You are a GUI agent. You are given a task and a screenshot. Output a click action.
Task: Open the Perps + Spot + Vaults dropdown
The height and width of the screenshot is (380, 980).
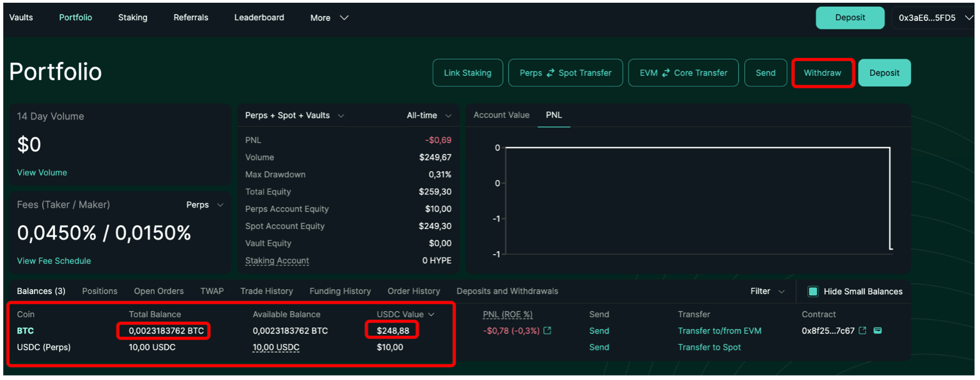(294, 116)
